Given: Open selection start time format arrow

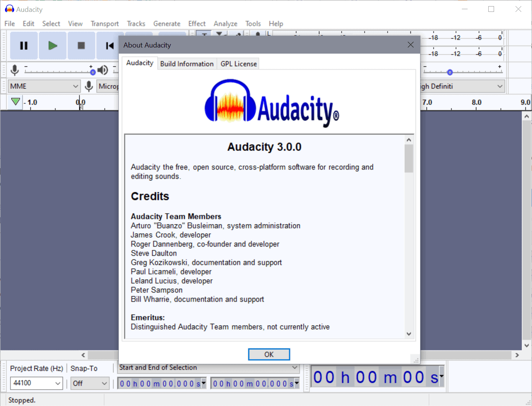Looking at the screenshot, I should coord(204,383).
